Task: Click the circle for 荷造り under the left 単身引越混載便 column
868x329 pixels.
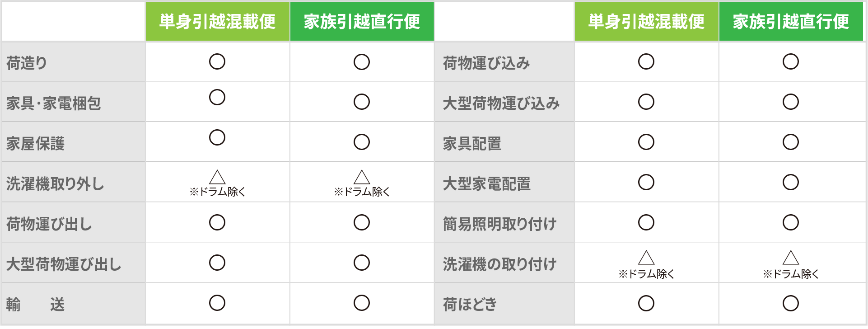Action: tap(217, 61)
